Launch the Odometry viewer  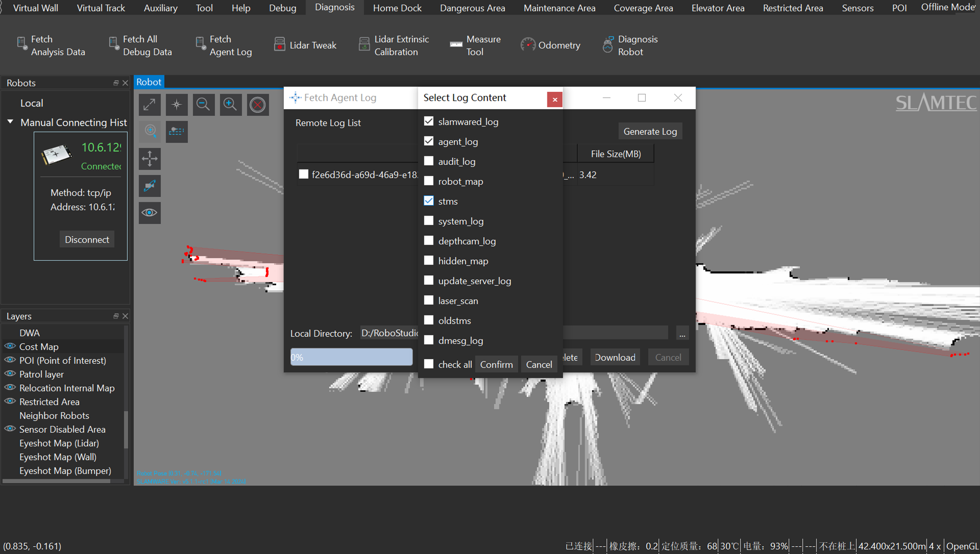(550, 45)
